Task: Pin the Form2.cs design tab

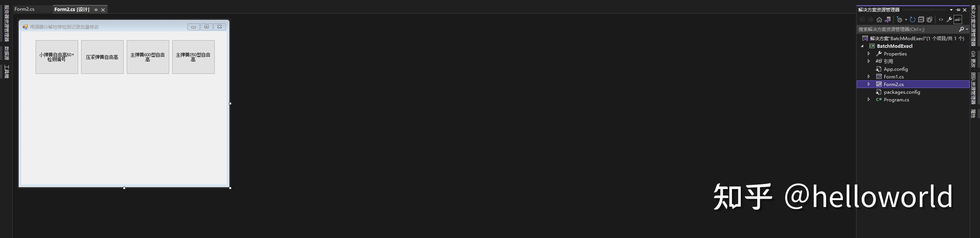Action: (x=96, y=10)
